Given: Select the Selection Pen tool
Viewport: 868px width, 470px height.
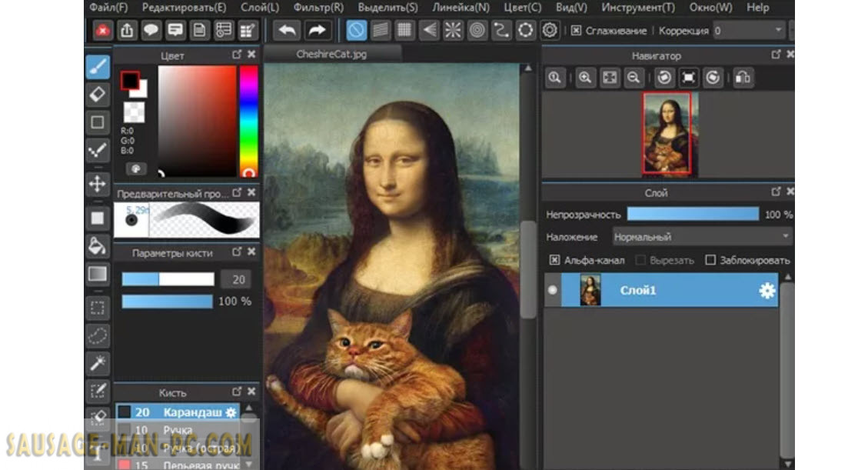Looking at the screenshot, I should pos(98,391).
